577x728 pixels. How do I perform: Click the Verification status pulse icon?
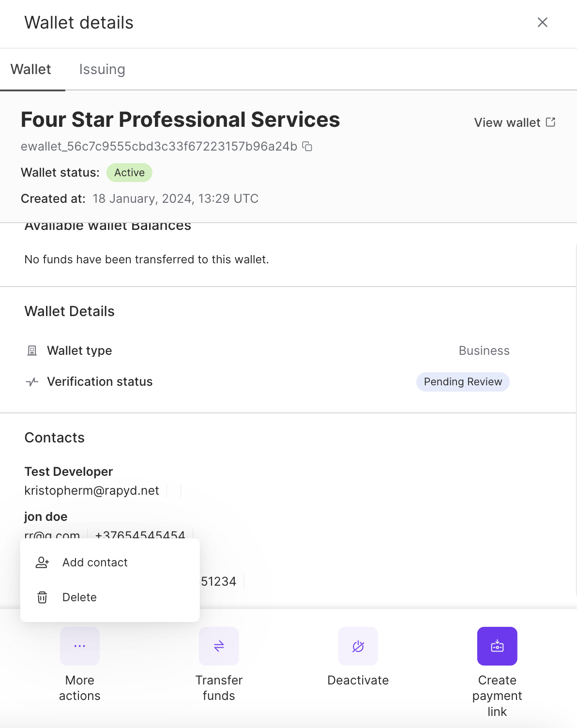pyautogui.click(x=32, y=382)
